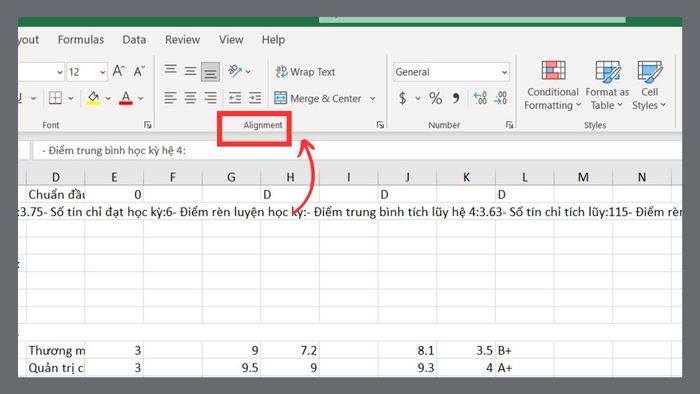Select the cell with value 9.5

click(x=231, y=368)
